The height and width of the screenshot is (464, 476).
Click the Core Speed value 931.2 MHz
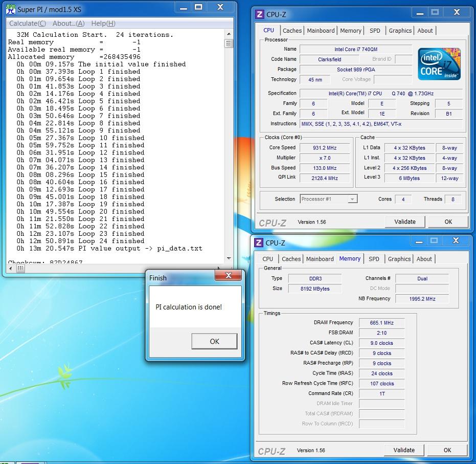325,148
